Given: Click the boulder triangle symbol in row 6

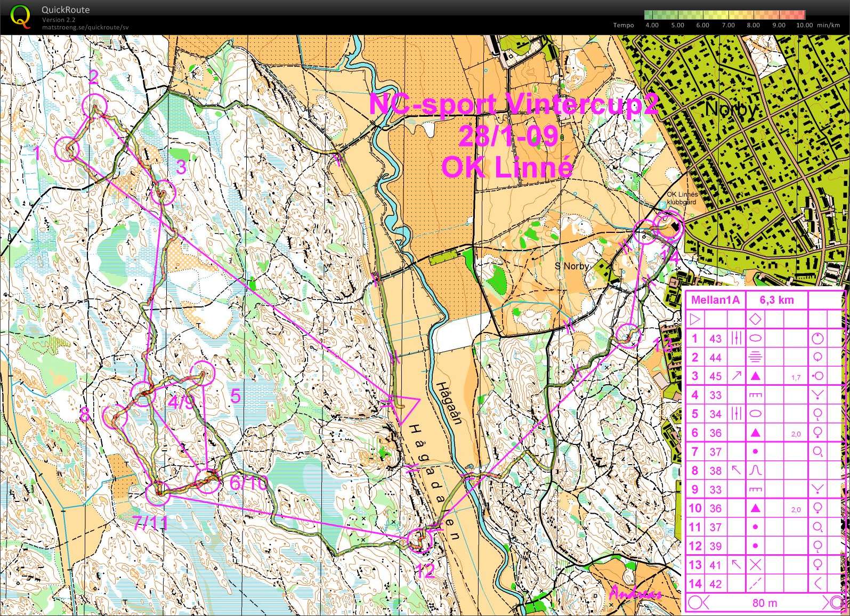Looking at the screenshot, I should pyautogui.click(x=755, y=433).
